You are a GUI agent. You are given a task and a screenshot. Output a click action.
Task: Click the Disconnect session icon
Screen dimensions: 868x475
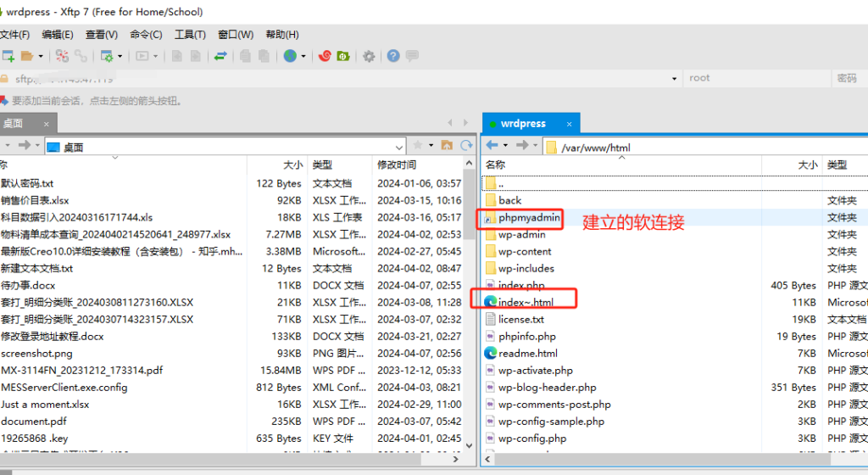coord(62,56)
